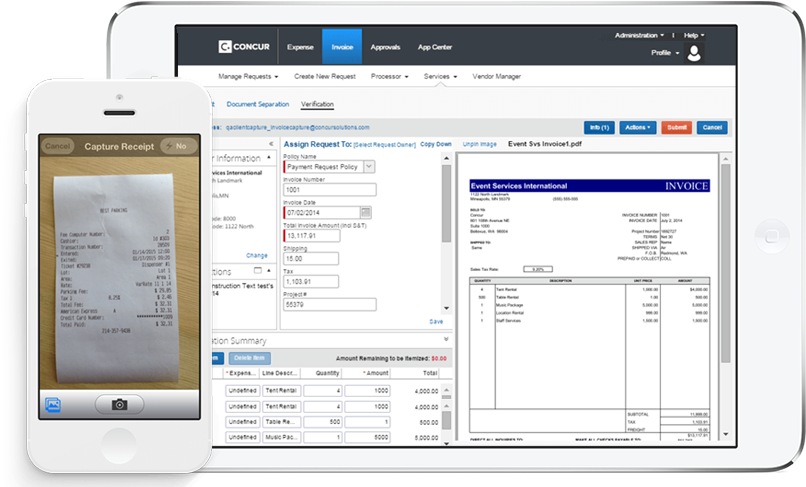Viewport: 806px width, 487px height.
Task: Click the Delete Item button
Action: pyautogui.click(x=249, y=358)
